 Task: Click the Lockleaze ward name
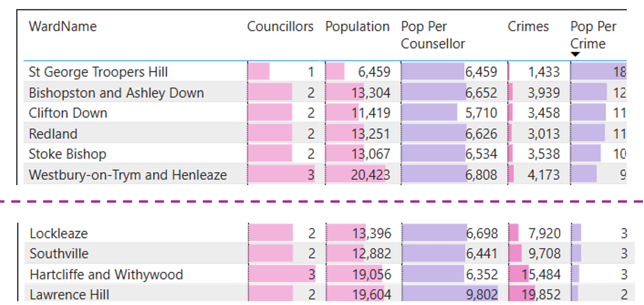(x=59, y=233)
